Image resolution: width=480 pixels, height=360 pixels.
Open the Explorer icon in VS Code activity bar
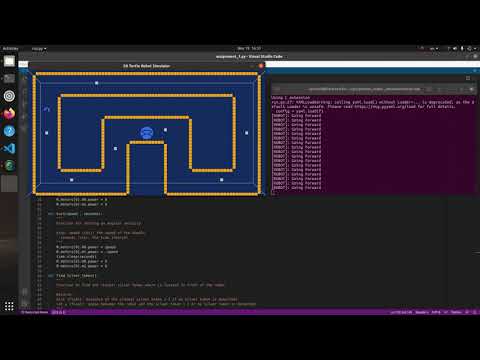[24, 79]
